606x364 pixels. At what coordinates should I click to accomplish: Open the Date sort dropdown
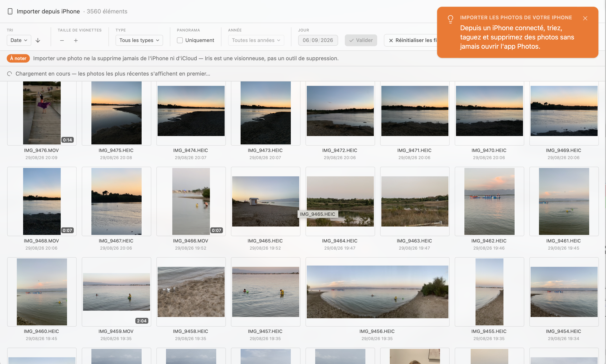pyautogui.click(x=19, y=40)
